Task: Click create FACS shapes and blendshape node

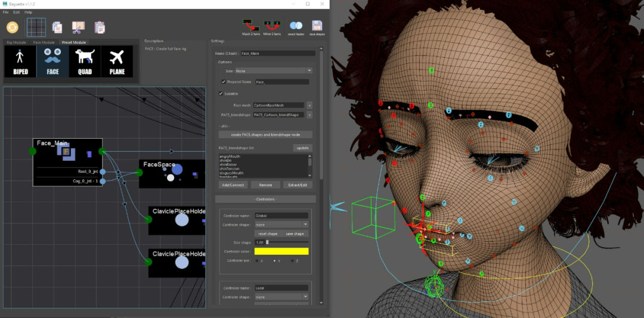Action: click(265, 135)
